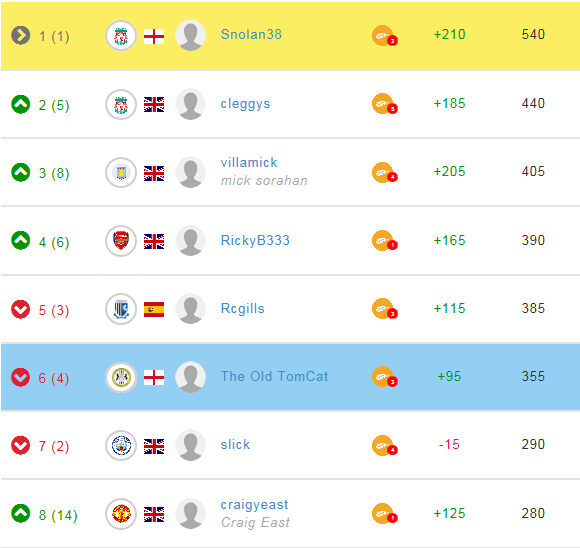Click the gray arrow next to rank 1

pos(21,36)
